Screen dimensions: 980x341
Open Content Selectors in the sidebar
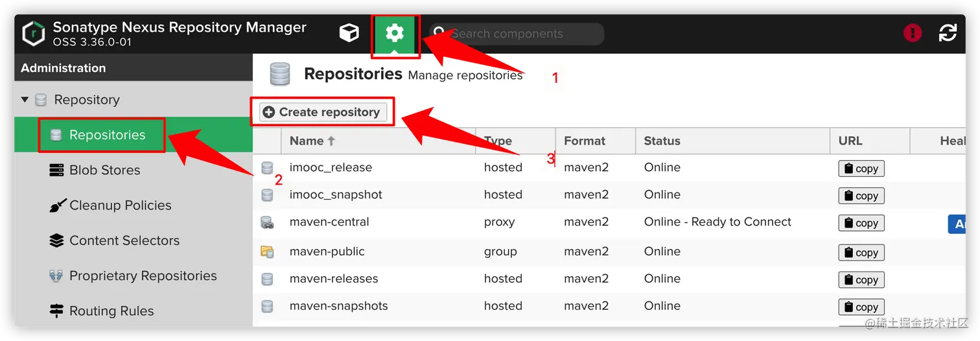[x=134, y=241]
